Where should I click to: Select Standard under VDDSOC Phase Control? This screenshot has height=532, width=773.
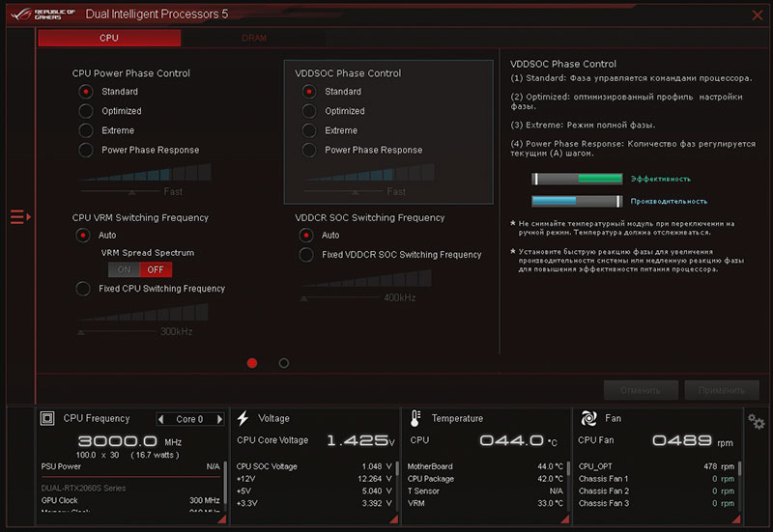tap(309, 92)
